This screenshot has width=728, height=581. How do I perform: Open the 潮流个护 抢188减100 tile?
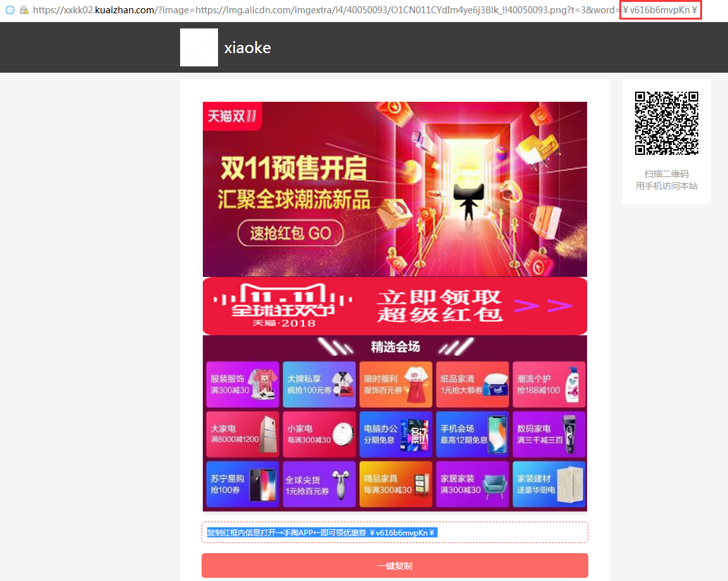[x=549, y=384]
